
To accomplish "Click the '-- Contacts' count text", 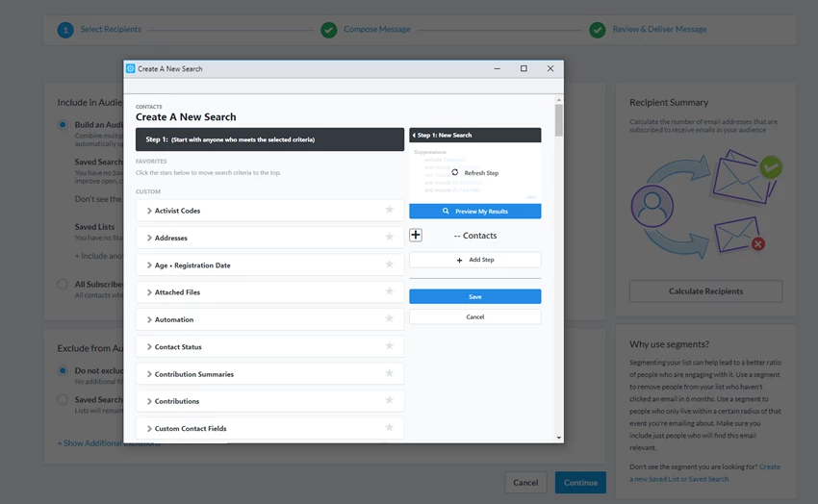I will coord(475,236).
